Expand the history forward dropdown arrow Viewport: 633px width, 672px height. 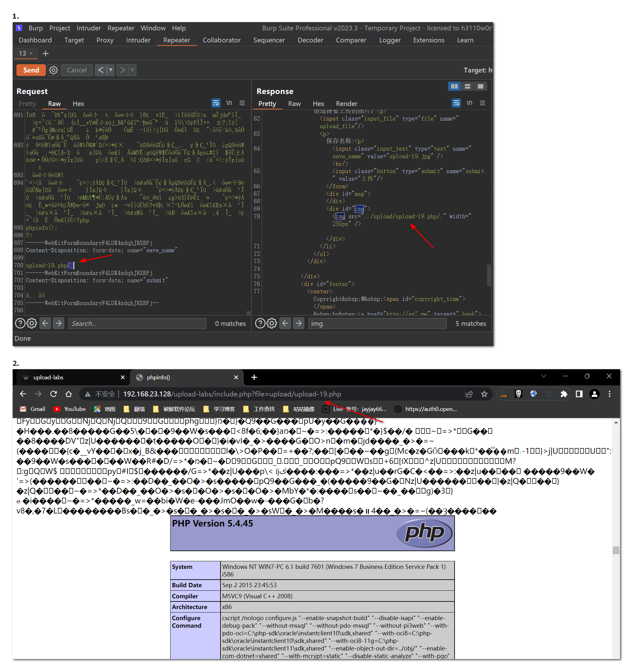[x=133, y=70]
